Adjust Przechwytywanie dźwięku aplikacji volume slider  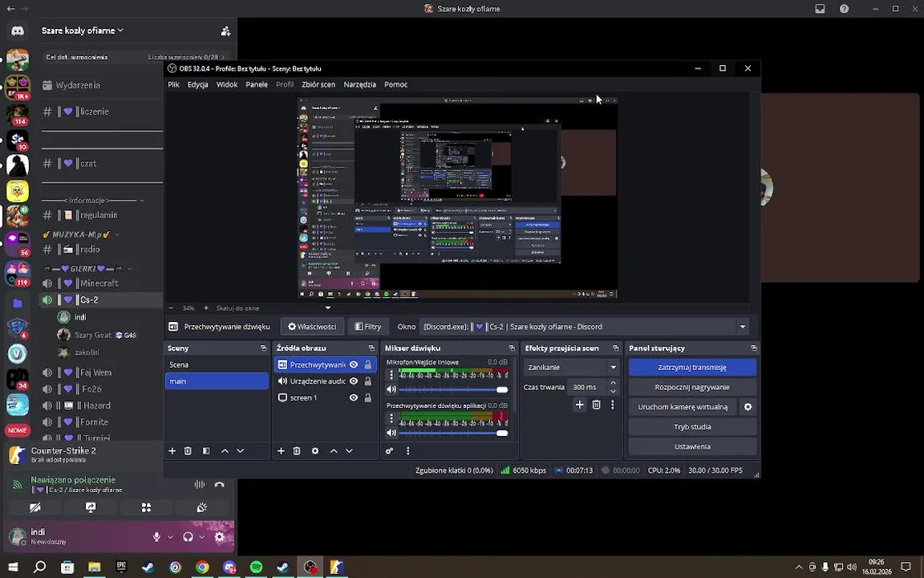[453, 433]
